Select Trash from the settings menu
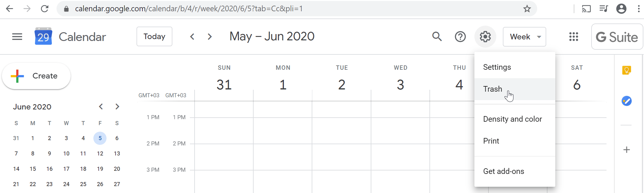Screen dimensions: 644x193 493,89
